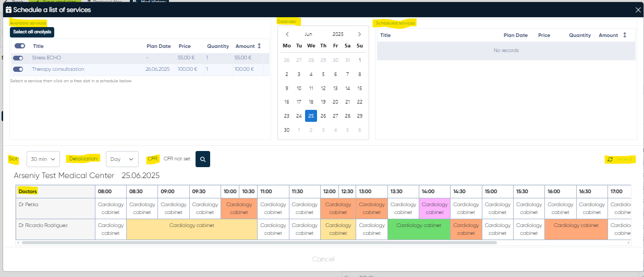
Task: Click the Refresh icon above the schedule
Action: pos(610,159)
